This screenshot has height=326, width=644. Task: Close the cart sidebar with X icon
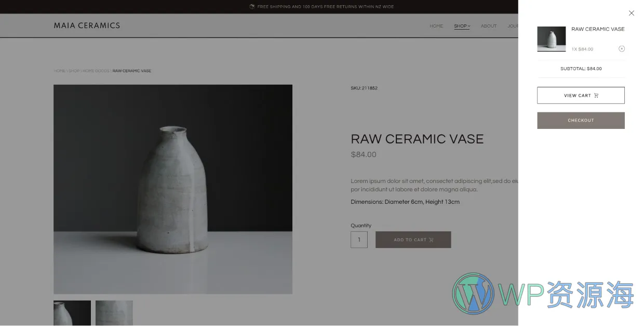click(631, 13)
